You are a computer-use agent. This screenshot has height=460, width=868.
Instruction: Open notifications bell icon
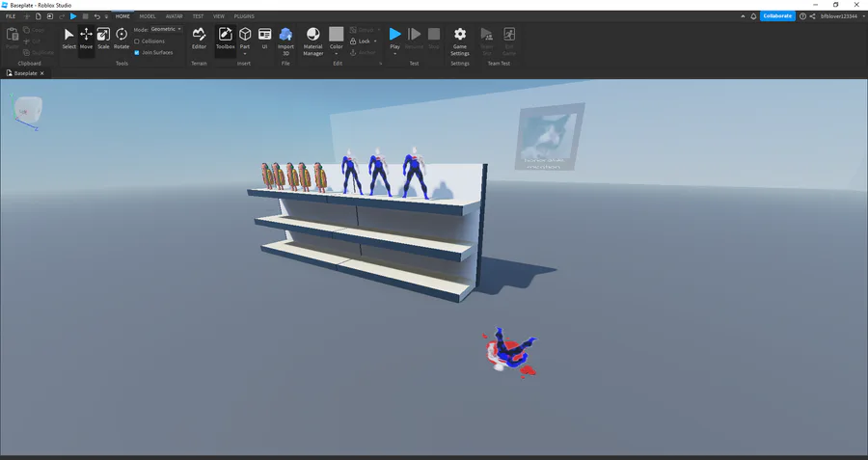[x=753, y=16]
